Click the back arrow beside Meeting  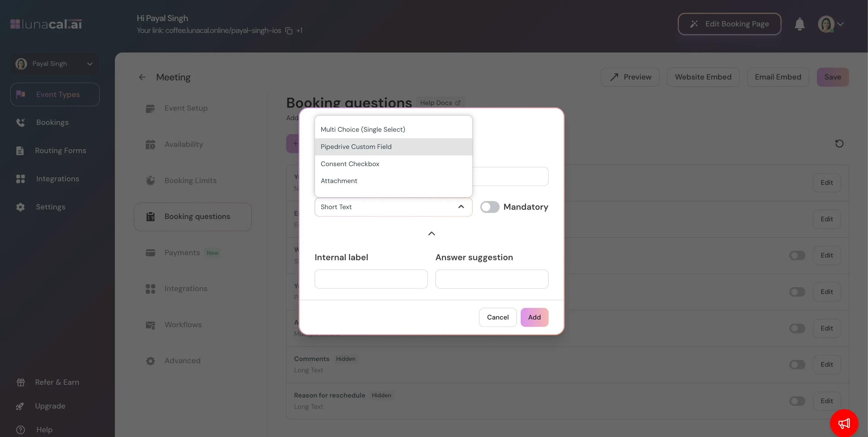tap(142, 77)
